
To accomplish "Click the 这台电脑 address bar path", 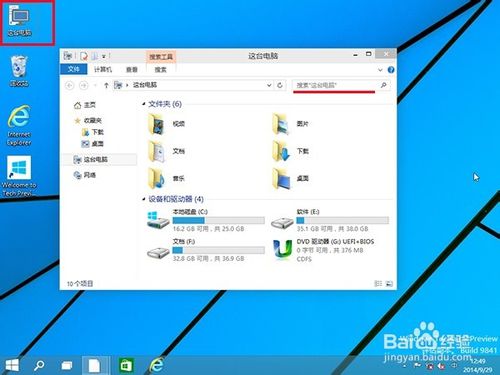I will 145,85.
